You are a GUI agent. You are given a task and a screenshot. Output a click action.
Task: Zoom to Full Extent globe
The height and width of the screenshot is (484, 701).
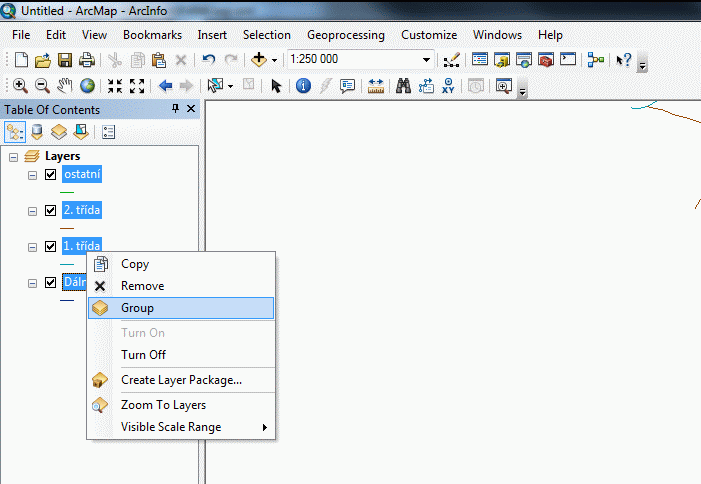click(87, 85)
